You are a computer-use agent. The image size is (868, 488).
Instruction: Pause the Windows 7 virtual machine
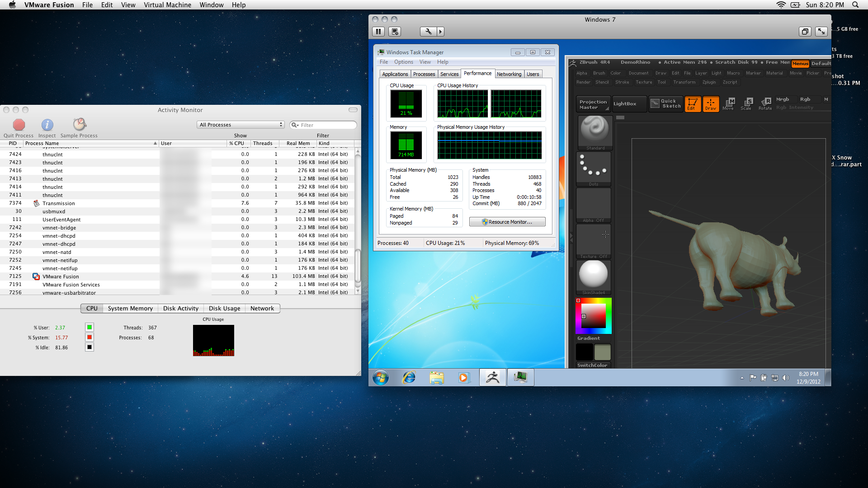click(378, 32)
